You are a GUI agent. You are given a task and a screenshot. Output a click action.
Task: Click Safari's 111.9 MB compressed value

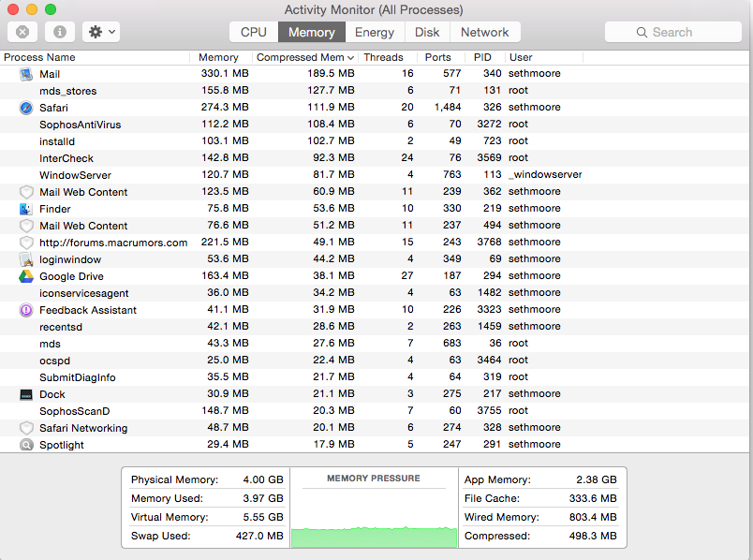pyautogui.click(x=331, y=107)
